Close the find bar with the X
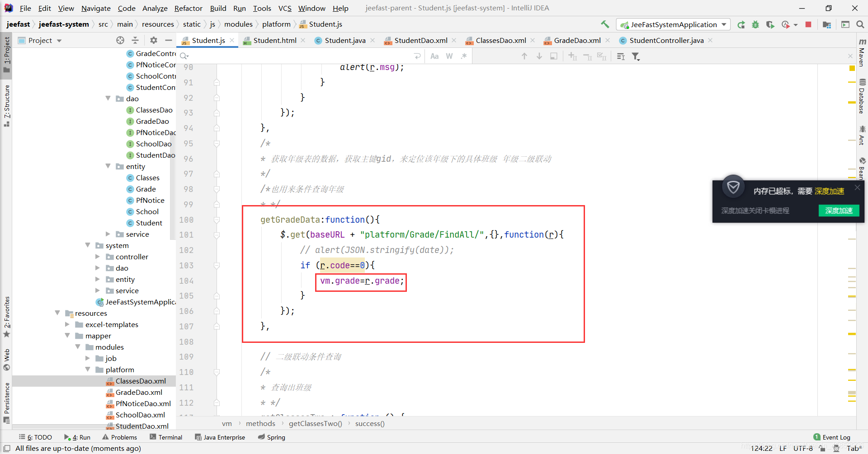868x454 pixels. tap(850, 56)
